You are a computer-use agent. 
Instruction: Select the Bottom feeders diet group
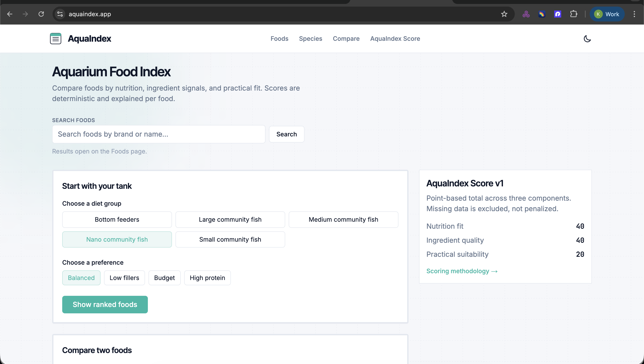click(117, 219)
